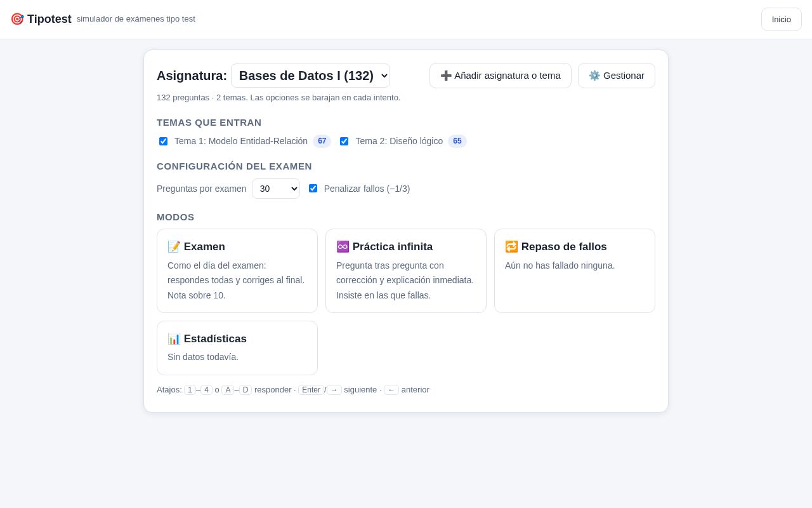Click the Tipotest target logo icon
The height and width of the screenshot is (508, 812).
coord(17,19)
